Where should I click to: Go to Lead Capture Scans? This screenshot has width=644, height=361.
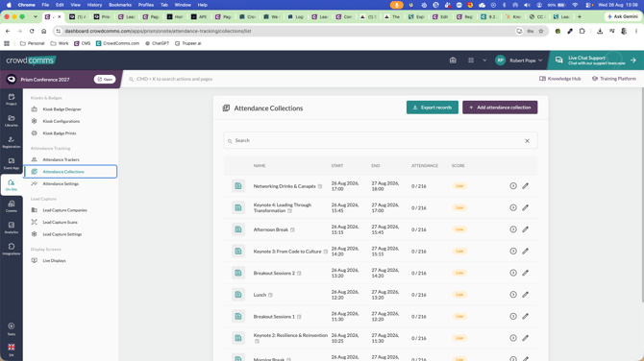[60, 222]
